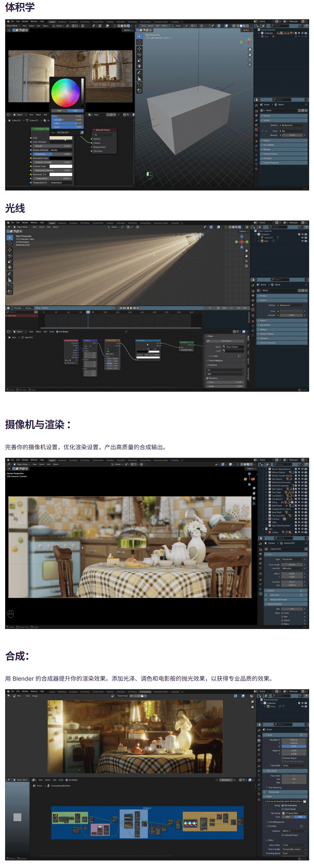Click the Principled Volume Color swatch

click(61, 138)
